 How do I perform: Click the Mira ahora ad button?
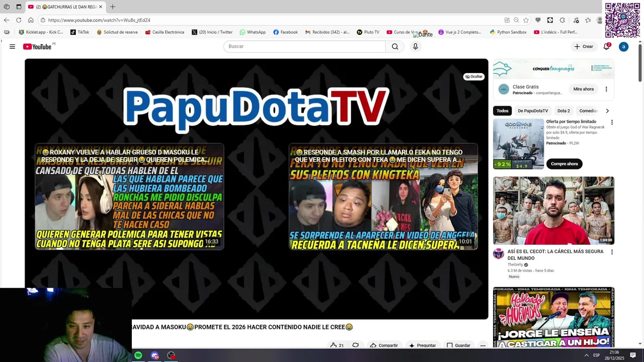pos(584,89)
